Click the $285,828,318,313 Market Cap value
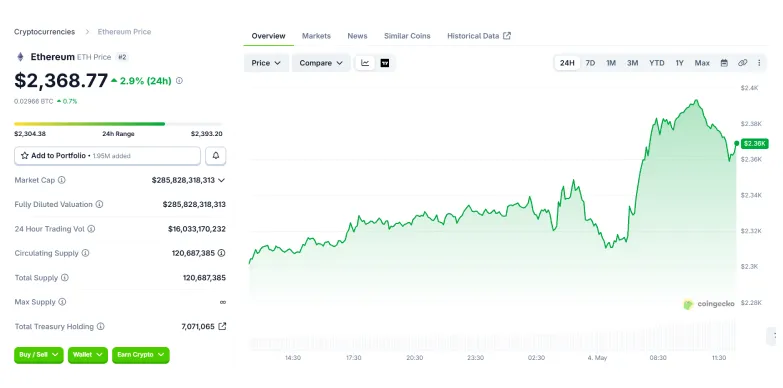 [183, 180]
